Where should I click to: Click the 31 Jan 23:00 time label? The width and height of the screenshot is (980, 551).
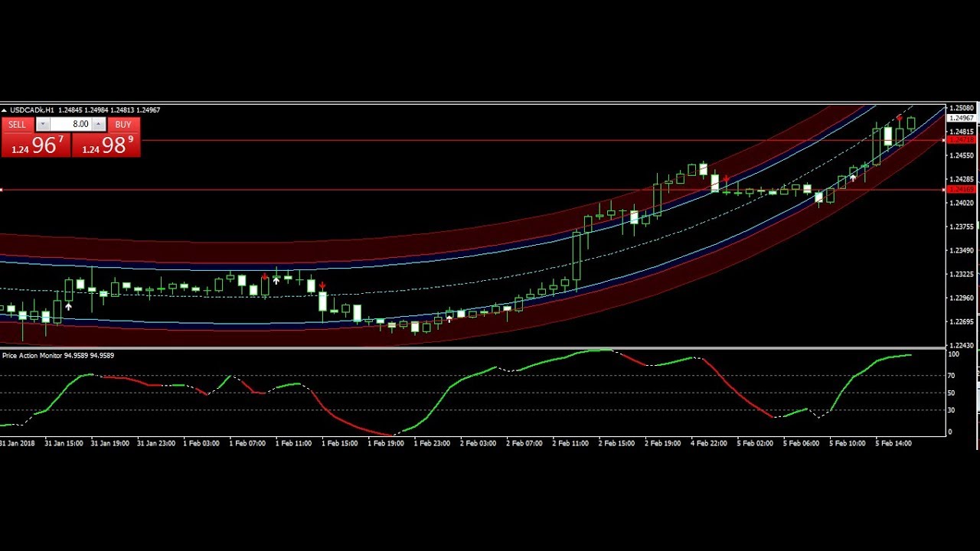click(x=156, y=443)
